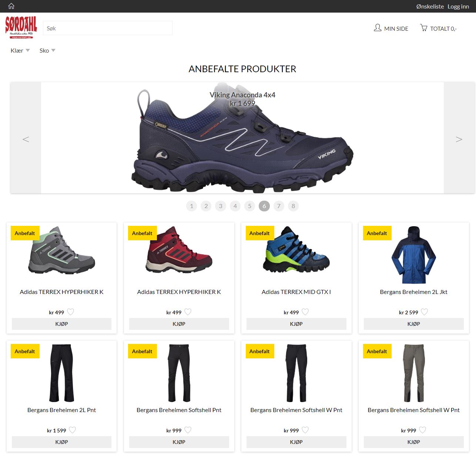Expand the Sko category dropdown
The image size is (476, 455).
[x=47, y=51]
